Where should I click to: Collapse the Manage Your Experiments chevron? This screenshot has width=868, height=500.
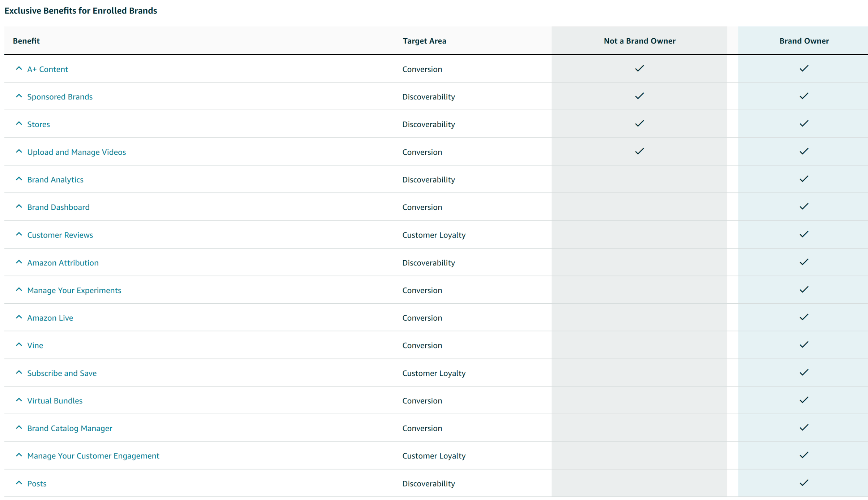(x=19, y=289)
